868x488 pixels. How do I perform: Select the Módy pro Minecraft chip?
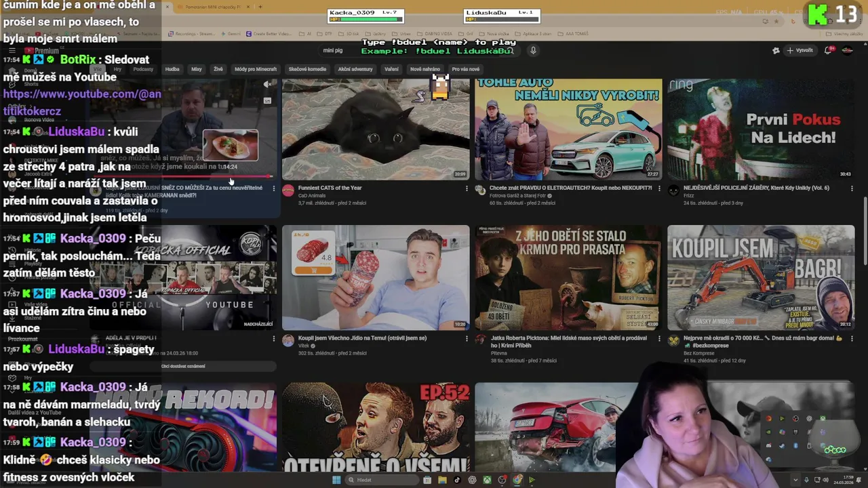pos(256,69)
